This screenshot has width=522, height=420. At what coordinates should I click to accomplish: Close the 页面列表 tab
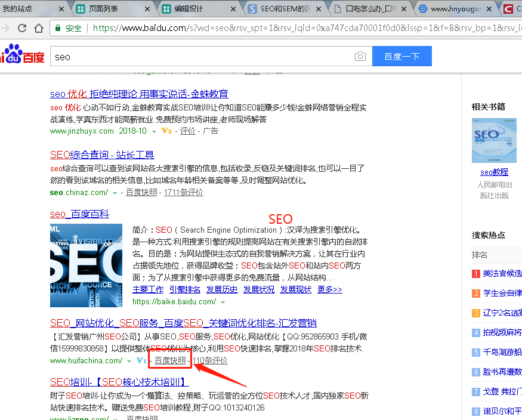(x=147, y=9)
